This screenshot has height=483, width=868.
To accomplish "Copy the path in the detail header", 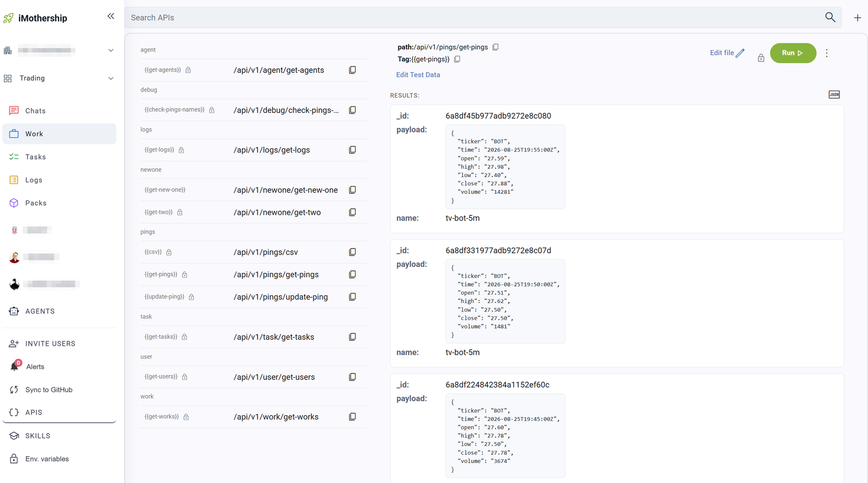I will point(495,47).
